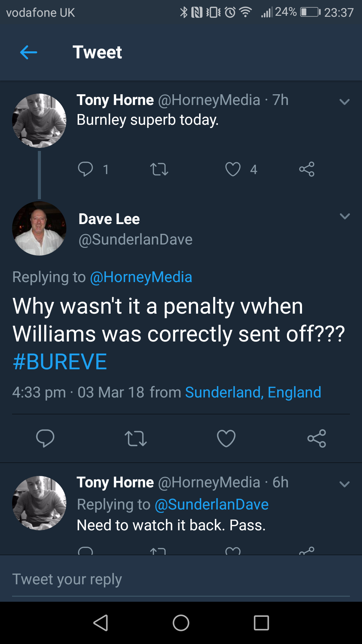Screen dimensions: 362x644
Task: Share Tony Horne's Burnley superb tweet
Action: coord(307,169)
